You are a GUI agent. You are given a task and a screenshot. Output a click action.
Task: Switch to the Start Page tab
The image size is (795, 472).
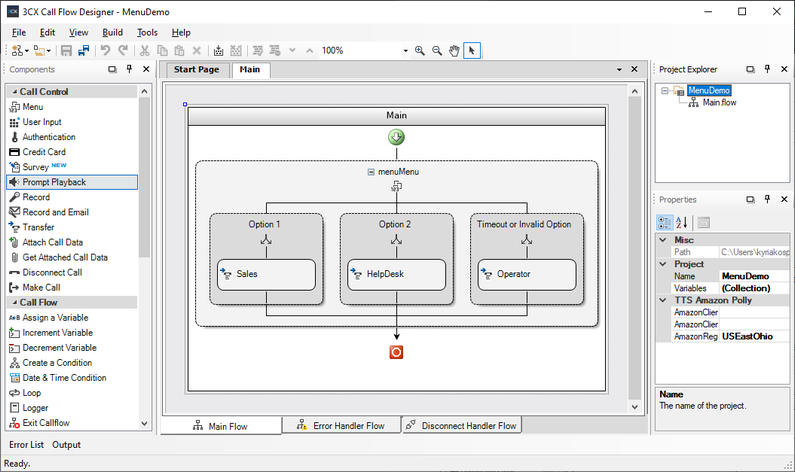point(197,69)
